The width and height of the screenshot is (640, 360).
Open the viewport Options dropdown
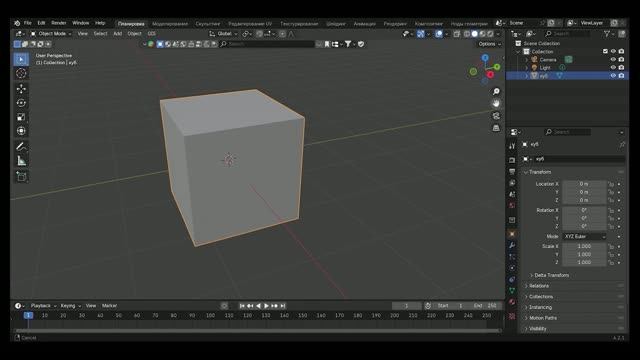point(489,44)
